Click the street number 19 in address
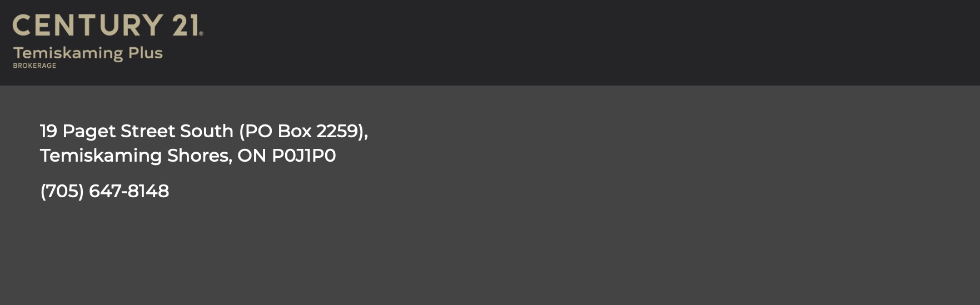980x305 pixels. tap(48, 131)
